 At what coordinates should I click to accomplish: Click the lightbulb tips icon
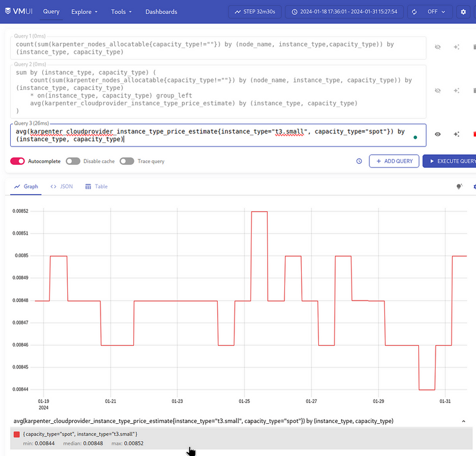point(459,186)
